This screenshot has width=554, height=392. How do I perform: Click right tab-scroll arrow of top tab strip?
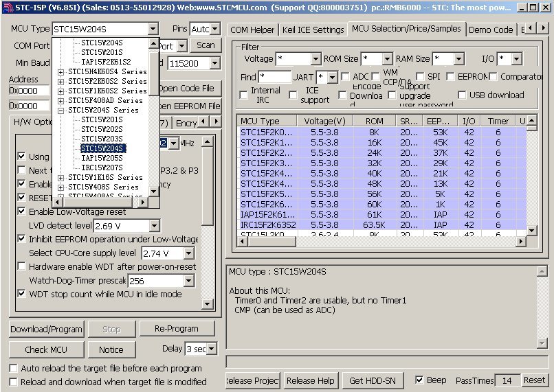[x=543, y=27]
